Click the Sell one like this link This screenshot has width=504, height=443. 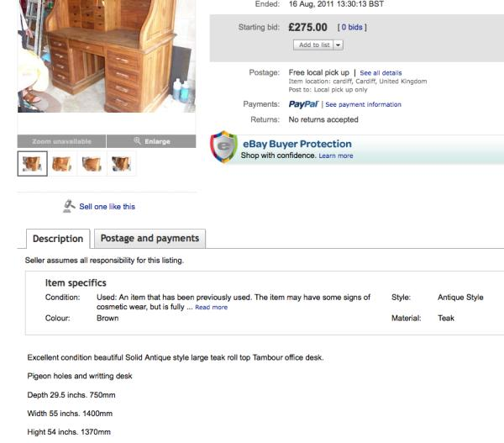(x=107, y=206)
